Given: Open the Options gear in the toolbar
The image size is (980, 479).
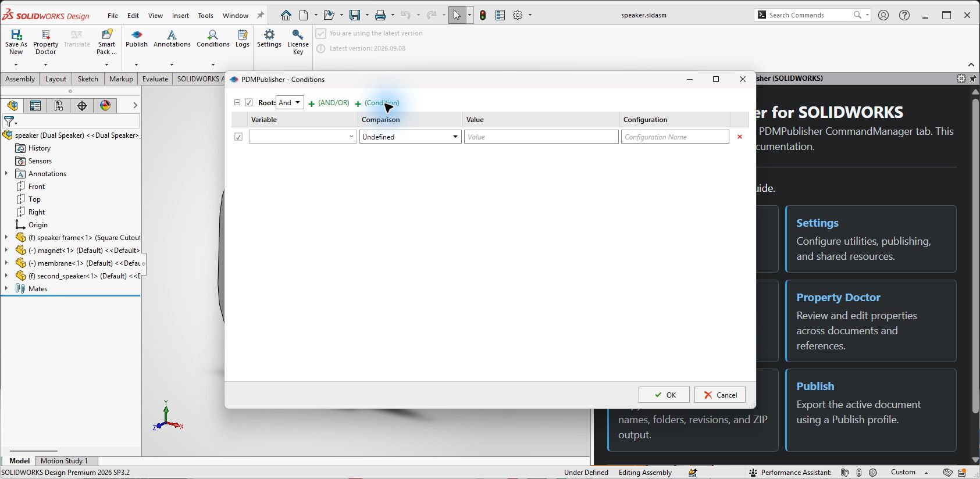Looking at the screenshot, I should 518,15.
